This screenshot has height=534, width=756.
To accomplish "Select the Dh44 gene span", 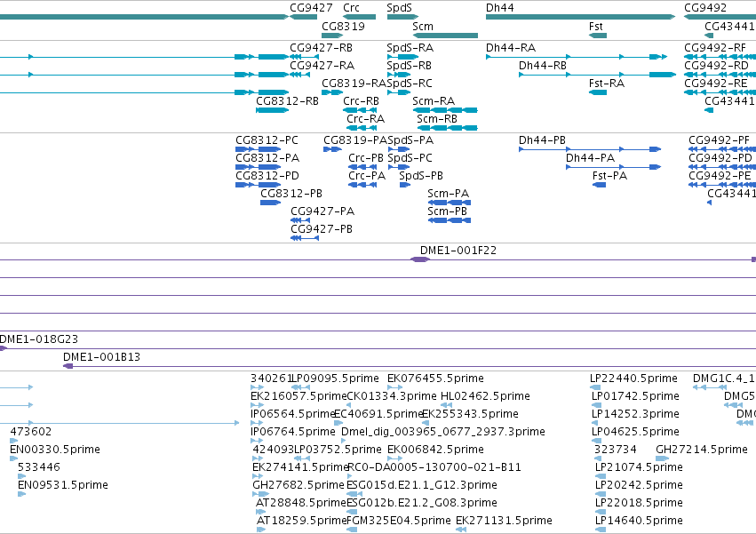I will point(580,17).
